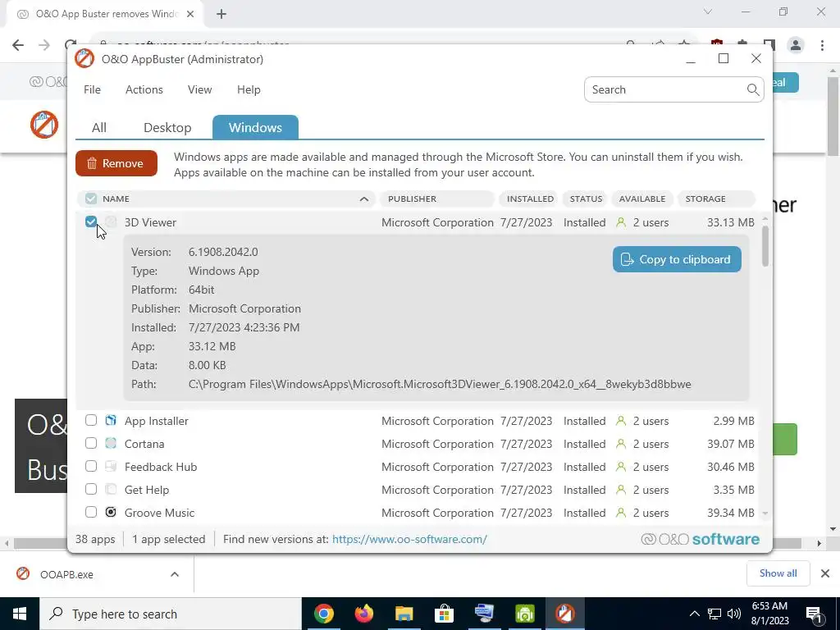The width and height of the screenshot is (840, 630).
Task: Open the Actions menu
Action: tap(144, 89)
